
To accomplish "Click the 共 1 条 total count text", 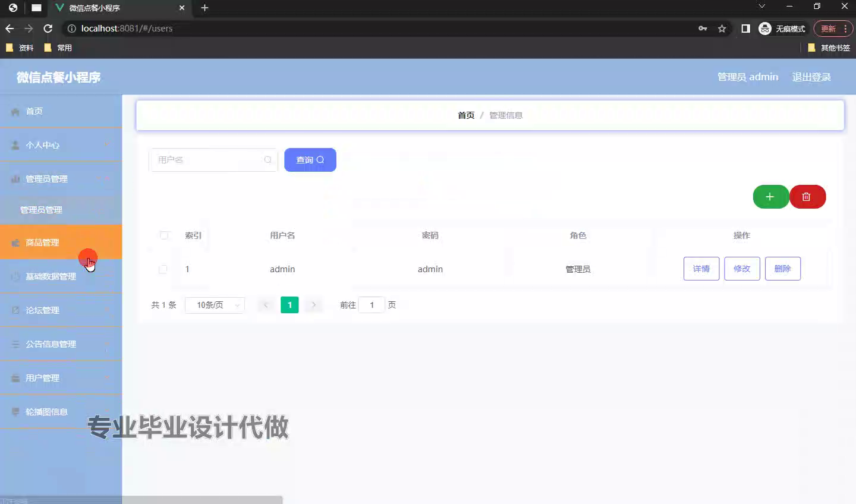I will click(163, 305).
